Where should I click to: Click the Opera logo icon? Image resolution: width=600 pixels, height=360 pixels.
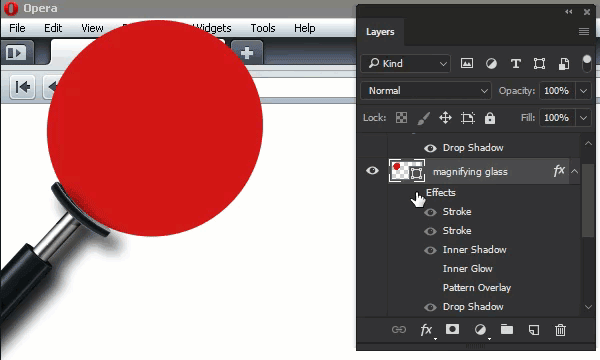point(11,8)
